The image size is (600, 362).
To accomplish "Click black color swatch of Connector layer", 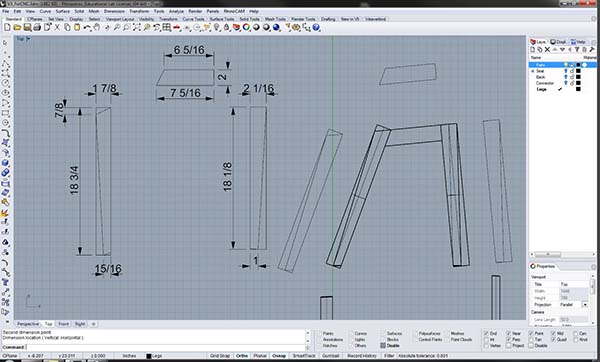I will (579, 83).
